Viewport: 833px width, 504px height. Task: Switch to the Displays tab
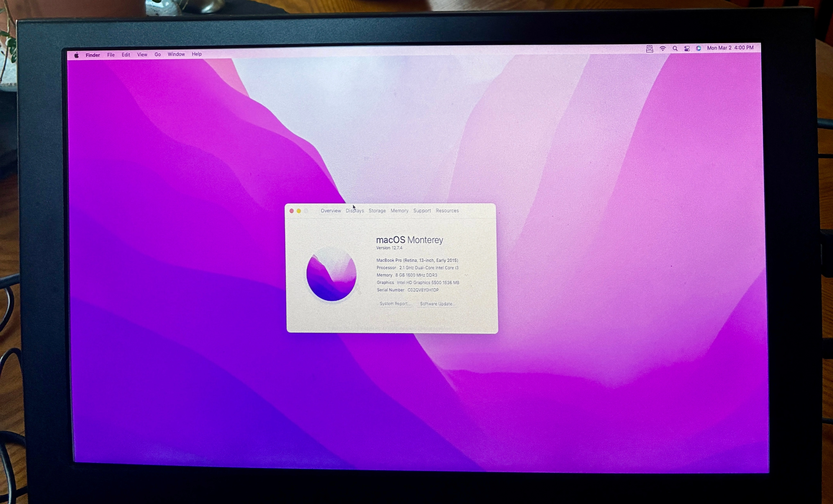click(355, 211)
